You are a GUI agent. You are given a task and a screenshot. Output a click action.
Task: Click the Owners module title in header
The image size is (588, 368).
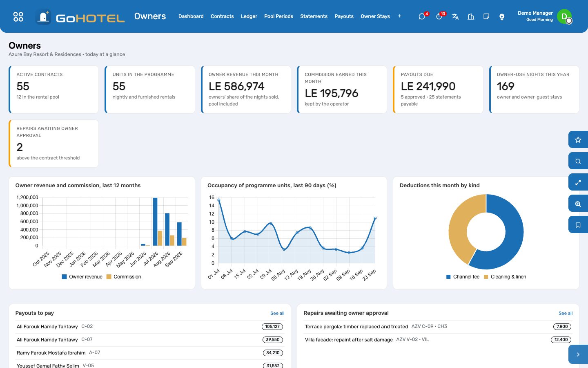tap(150, 16)
